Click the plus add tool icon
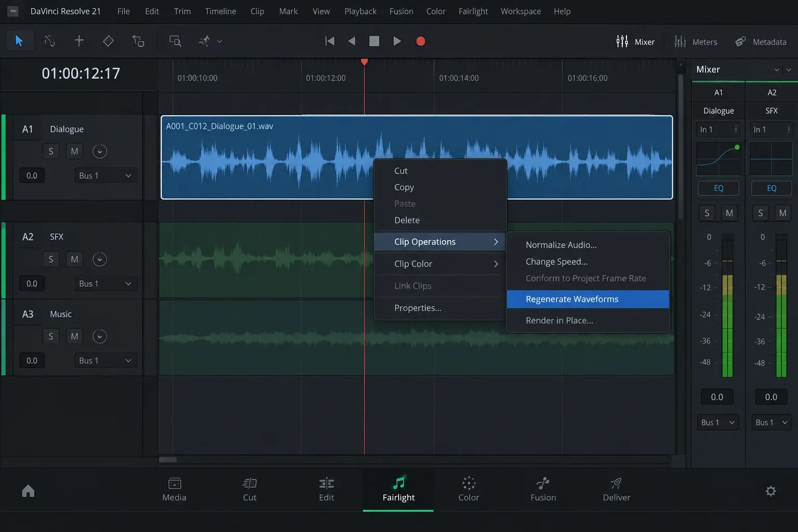The image size is (798, 532). tap(79, 41)
